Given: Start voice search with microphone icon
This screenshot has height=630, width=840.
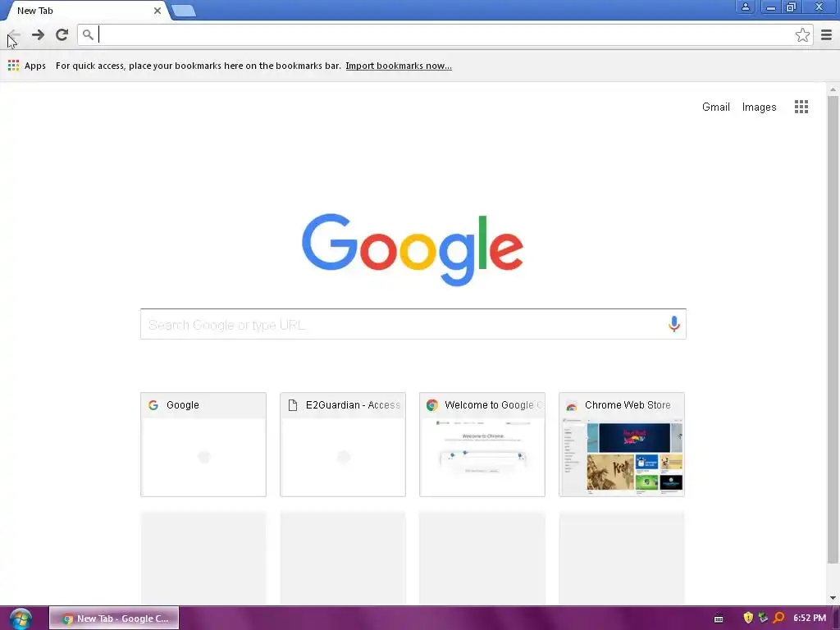Looking at the screenshot, I should tap(674, 324).
